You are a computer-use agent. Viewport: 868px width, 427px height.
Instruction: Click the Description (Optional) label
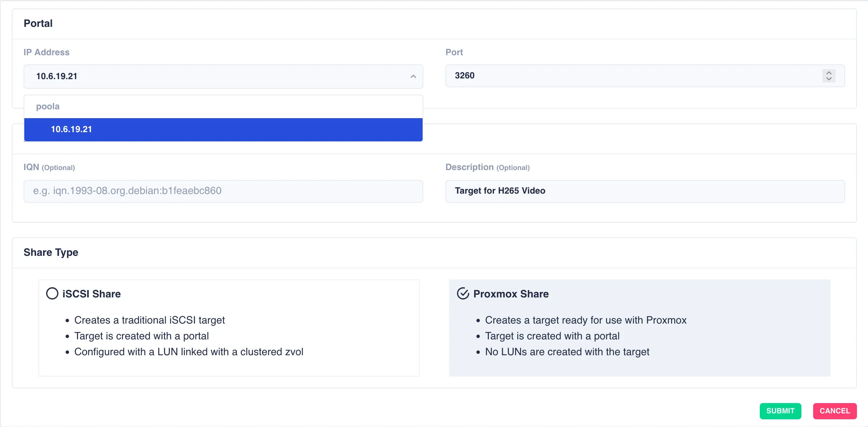coord(487,167)
